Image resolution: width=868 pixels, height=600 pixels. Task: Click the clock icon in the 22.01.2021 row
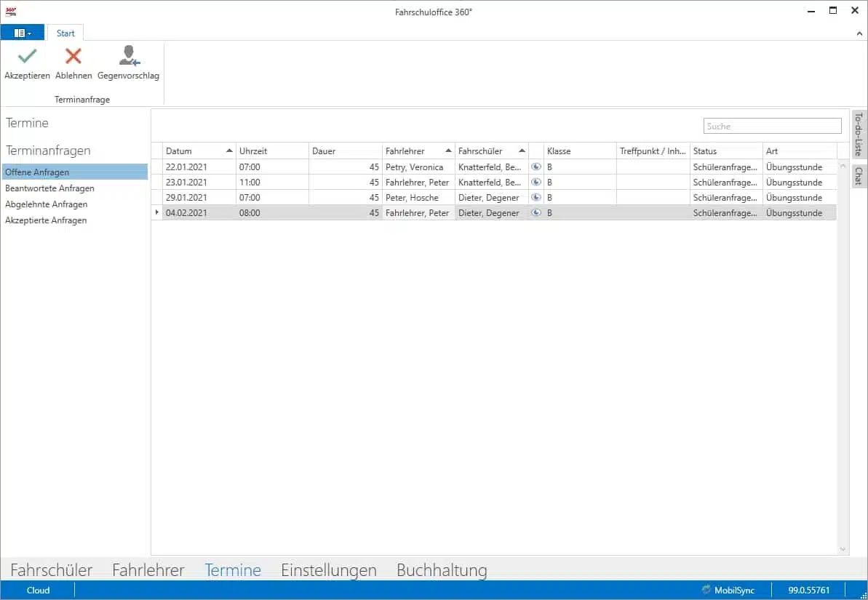(x=536, y=167)
